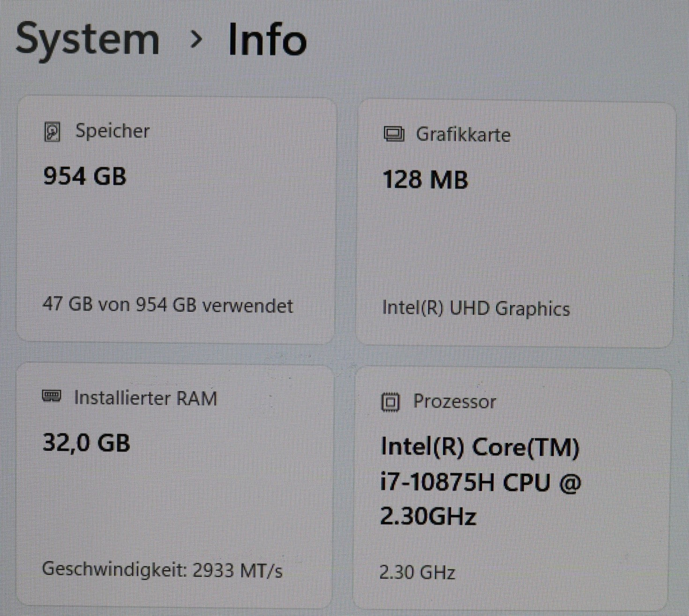Click the Speicher storage drive icon
Image resolution: width=689 pixels, height=616 pixels.
(52, 132)
